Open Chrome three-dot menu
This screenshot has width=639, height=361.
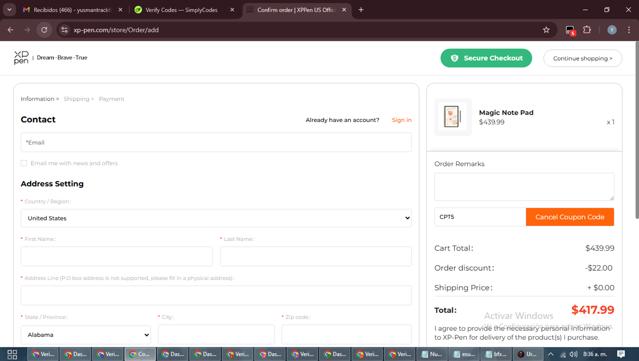(x=629, y=30)
